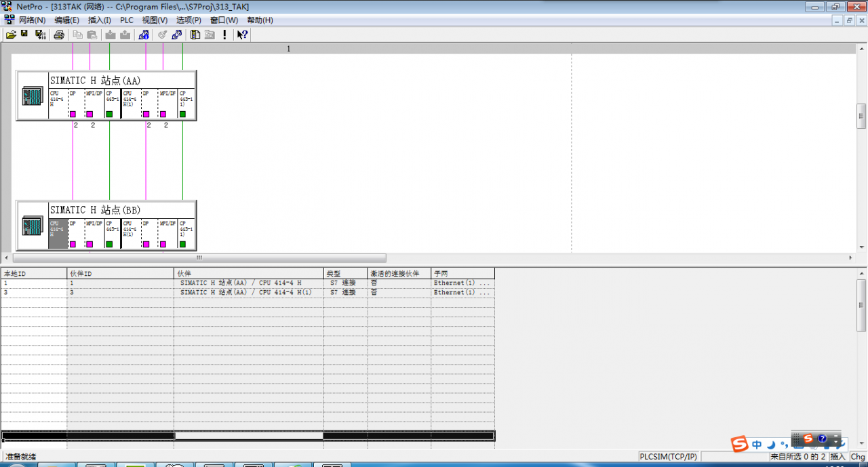Click the 子网 column header
Screen dimensions: 868x467
pyautogui.click(x=462, y=273)
